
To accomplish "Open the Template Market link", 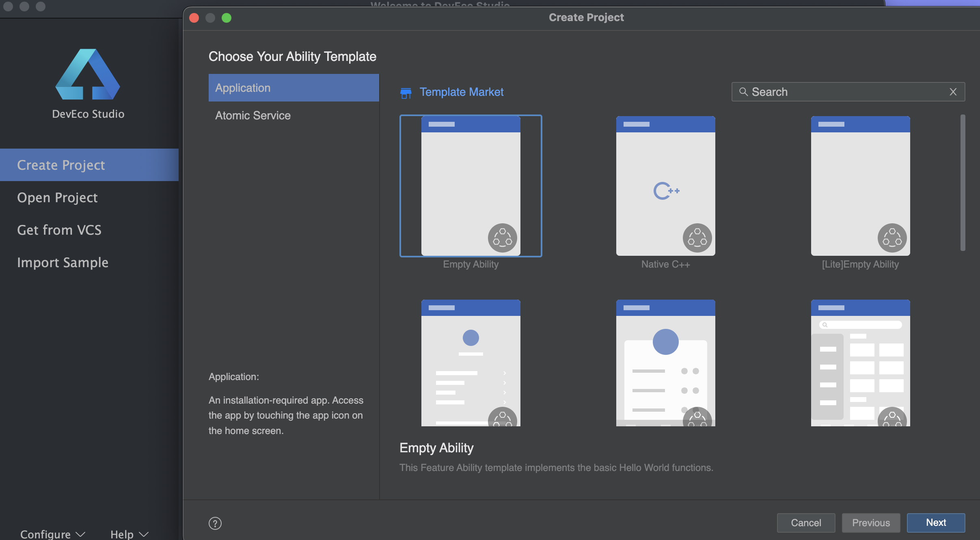I will (x=462, y=92).
